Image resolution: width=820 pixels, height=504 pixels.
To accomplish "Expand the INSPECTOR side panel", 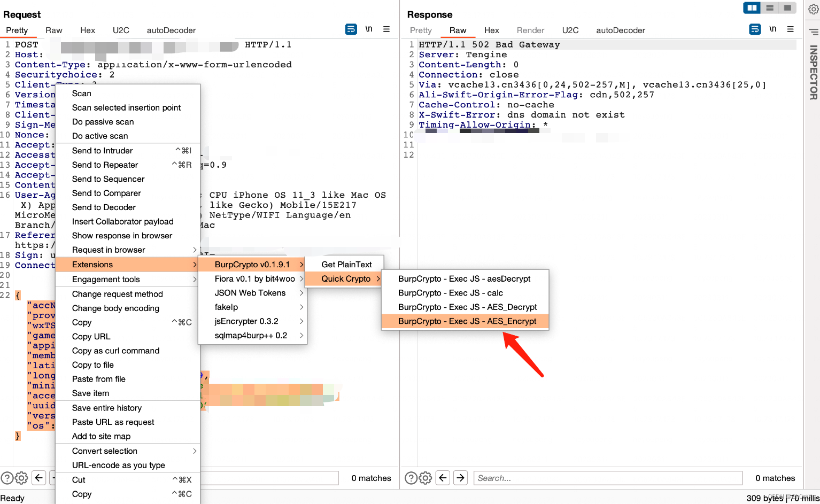I will (813, 72).
